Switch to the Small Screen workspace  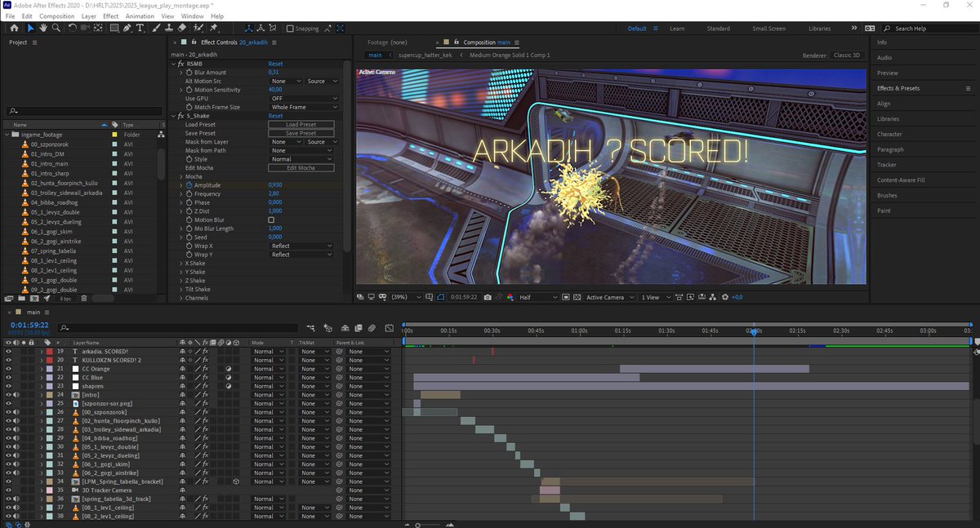pos(769,29)
